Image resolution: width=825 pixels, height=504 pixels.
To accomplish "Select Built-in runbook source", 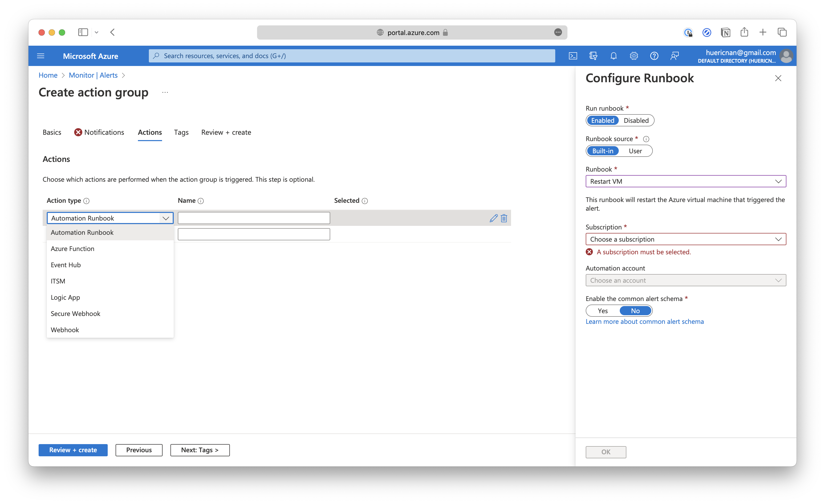I will tap(602, 151).
